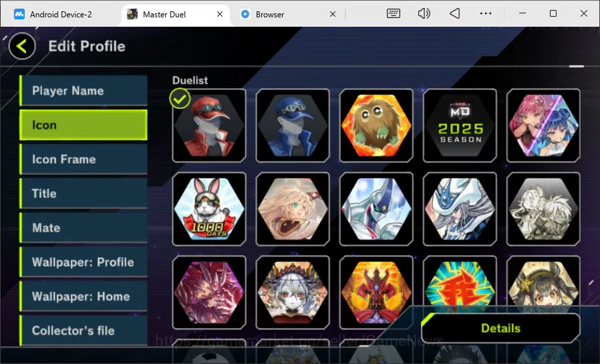
Task: Open the Title section
Action: [84, 194]
